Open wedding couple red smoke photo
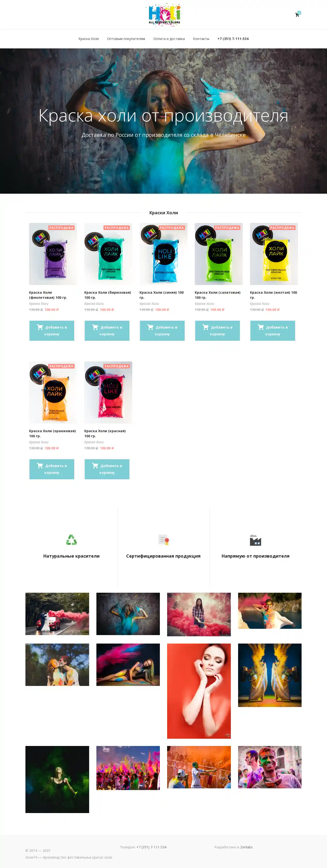 pos(57,614)
